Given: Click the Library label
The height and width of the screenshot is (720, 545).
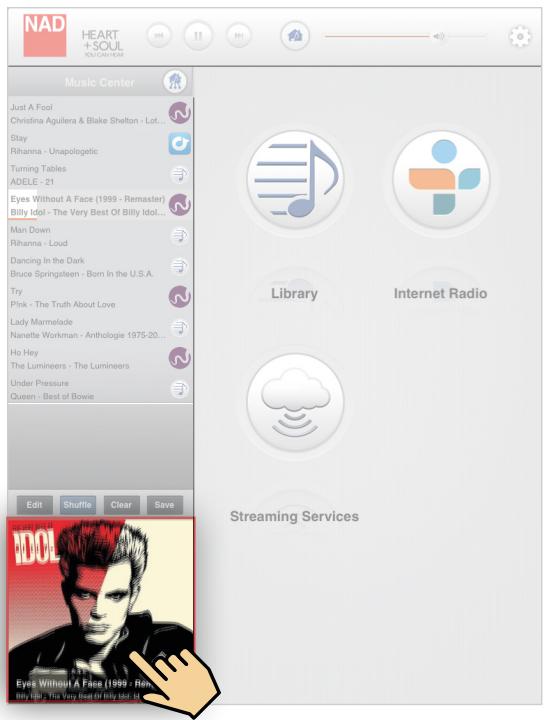Looking at the screenshot, I should [x=294, y=293].
